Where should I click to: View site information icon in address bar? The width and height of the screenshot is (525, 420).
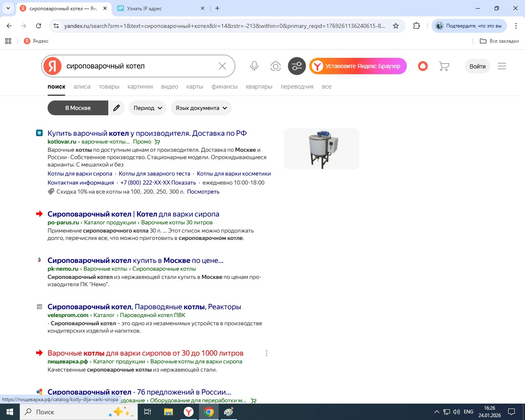coord(57,26)
